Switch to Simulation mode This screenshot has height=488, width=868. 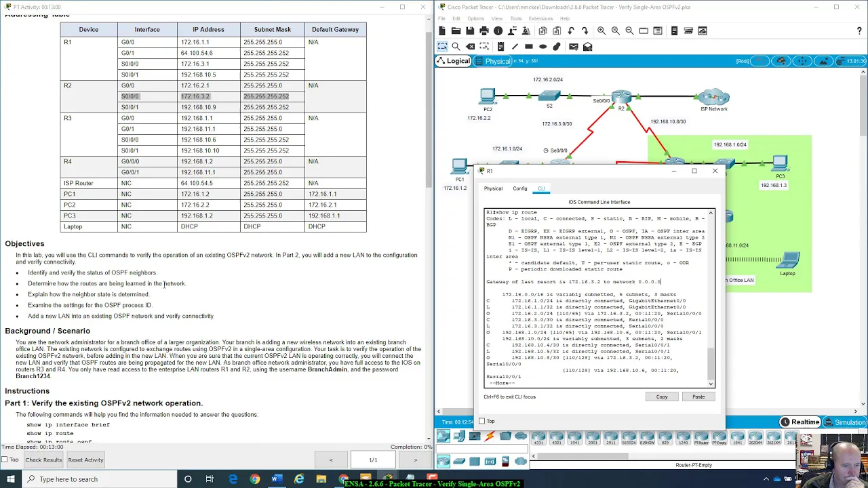click(845, 422)
